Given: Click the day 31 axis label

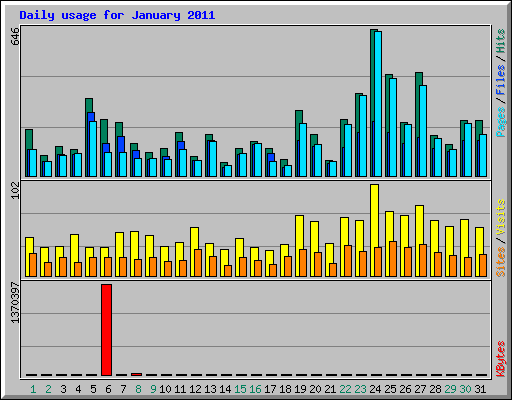Looking at the screenshot, I should tap(480, 389).
